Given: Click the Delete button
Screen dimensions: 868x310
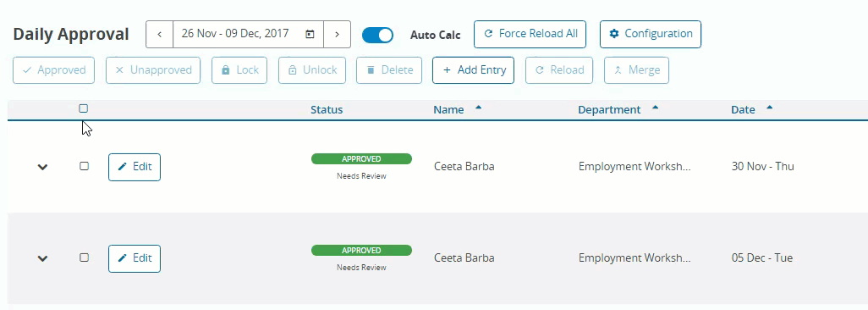Looking at the screenshot, I should tap(389, 70).
